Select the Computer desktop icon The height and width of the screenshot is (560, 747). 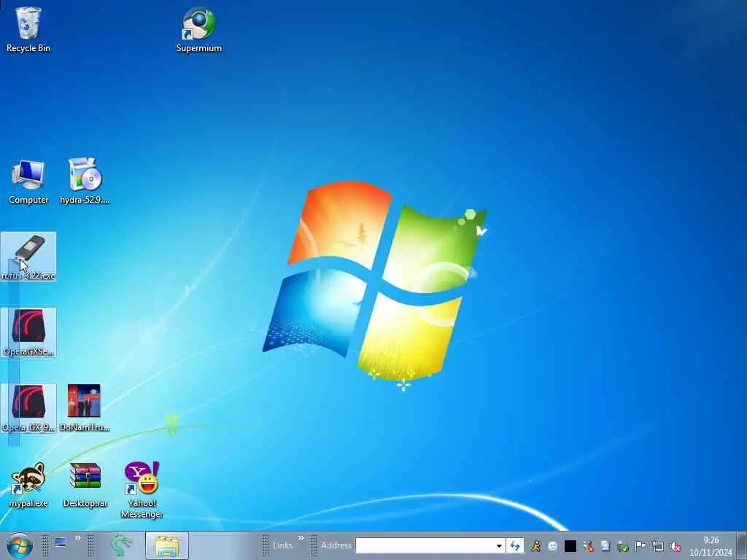[x=28, y=182]
